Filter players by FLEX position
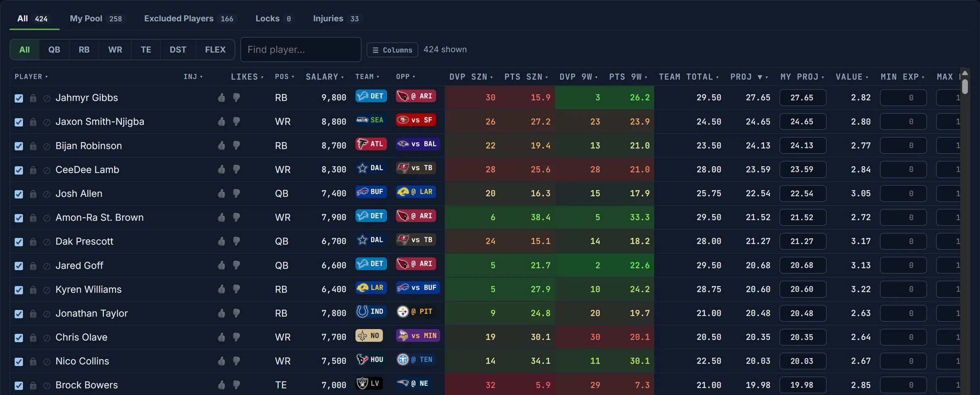 [215, 50]
